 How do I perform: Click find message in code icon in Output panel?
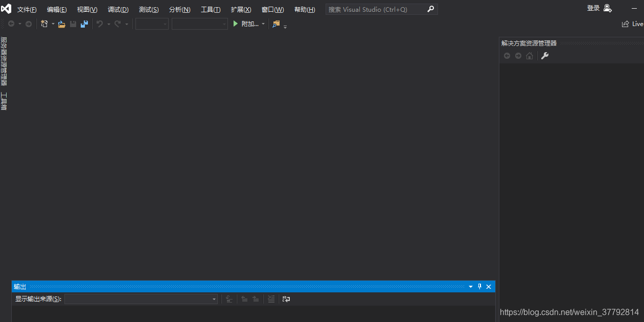(229, 299)
